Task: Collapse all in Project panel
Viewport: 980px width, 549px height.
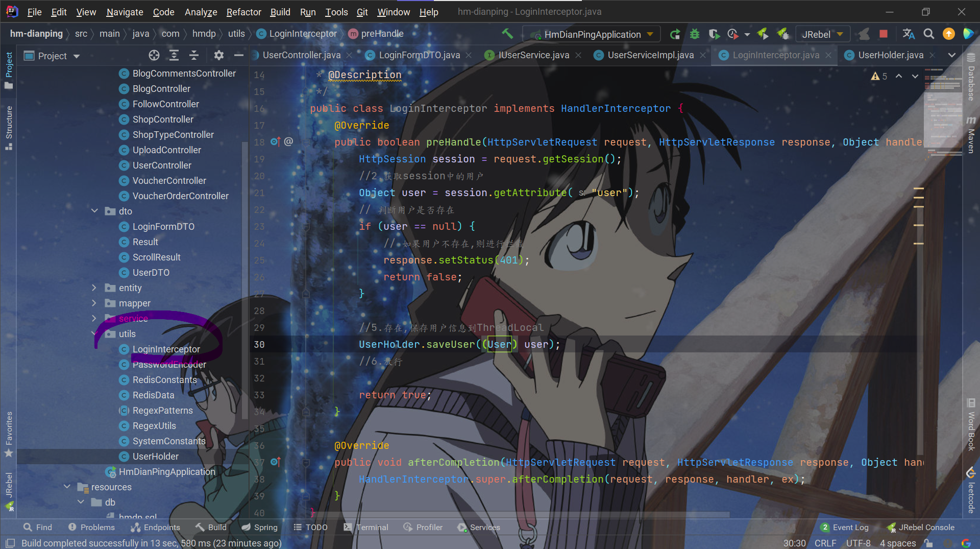Action: [x=194, y=55]
